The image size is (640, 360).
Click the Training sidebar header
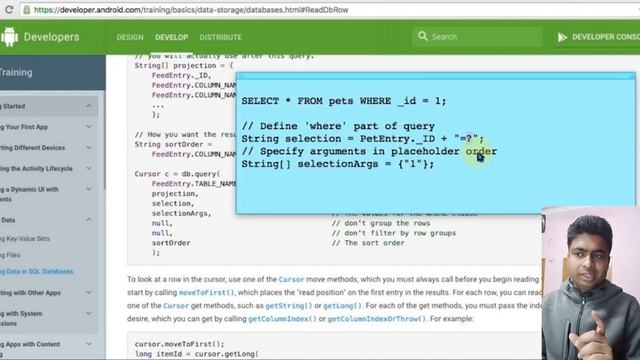pyautogui.click(x=53, y=73)
